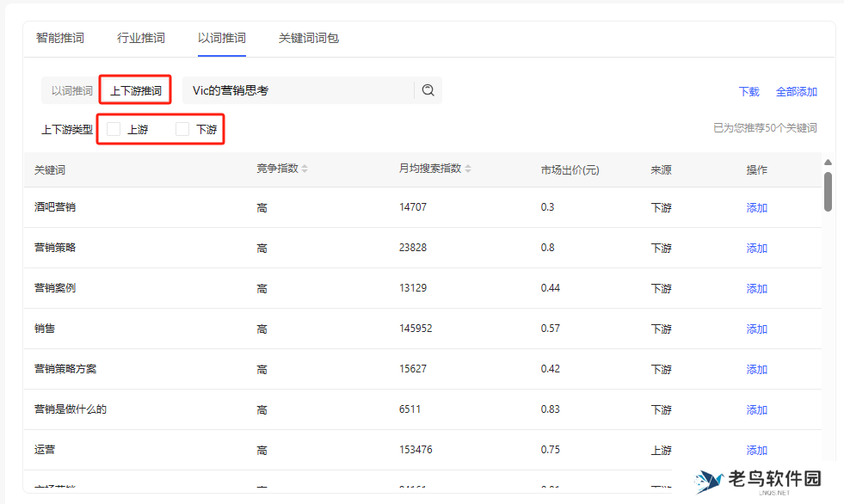Click the keyword search input field
Viewport: 844px width, 504px height.
point(297,90)
